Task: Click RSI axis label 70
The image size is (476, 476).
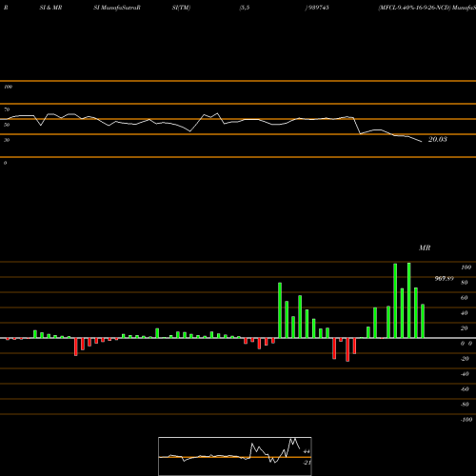Action: click(7, 109)
